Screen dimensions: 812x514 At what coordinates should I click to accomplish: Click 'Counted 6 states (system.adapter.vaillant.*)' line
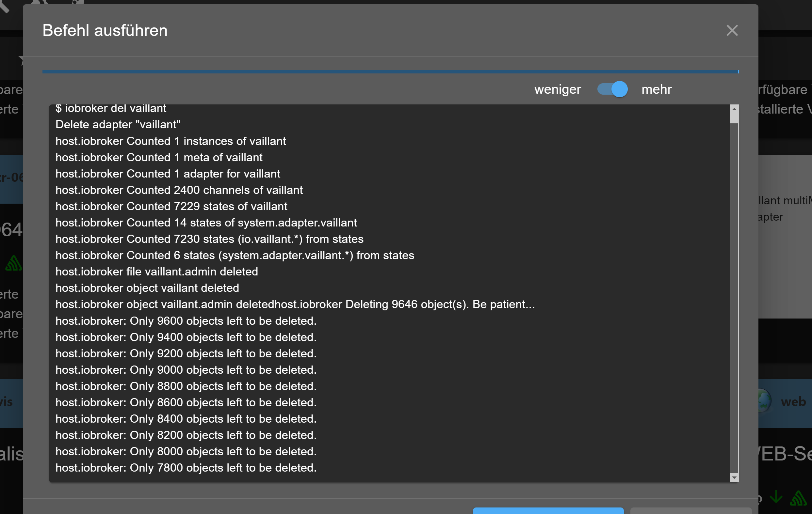(x=235, y=255)
